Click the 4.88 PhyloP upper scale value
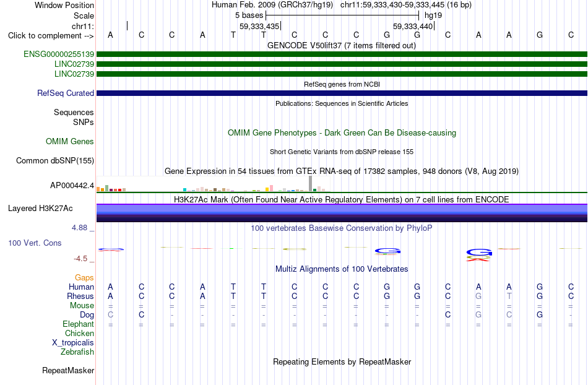 point(80,228)
